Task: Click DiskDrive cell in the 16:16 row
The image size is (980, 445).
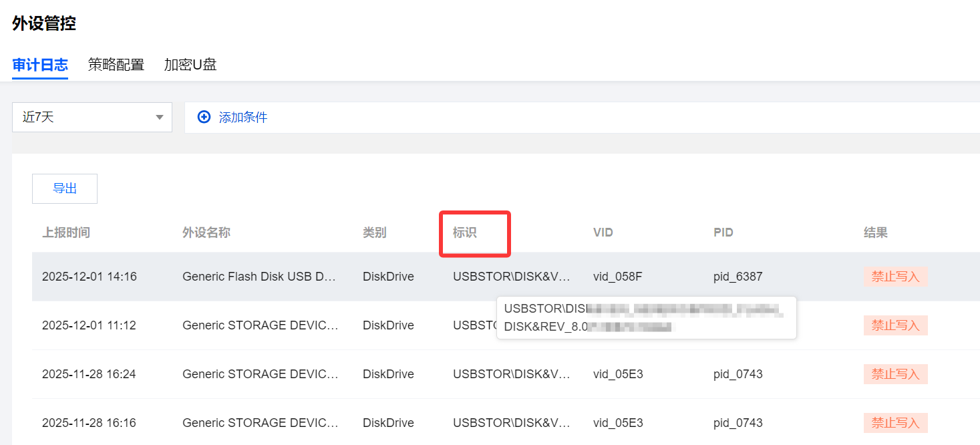Action: [x=388, y=423]
